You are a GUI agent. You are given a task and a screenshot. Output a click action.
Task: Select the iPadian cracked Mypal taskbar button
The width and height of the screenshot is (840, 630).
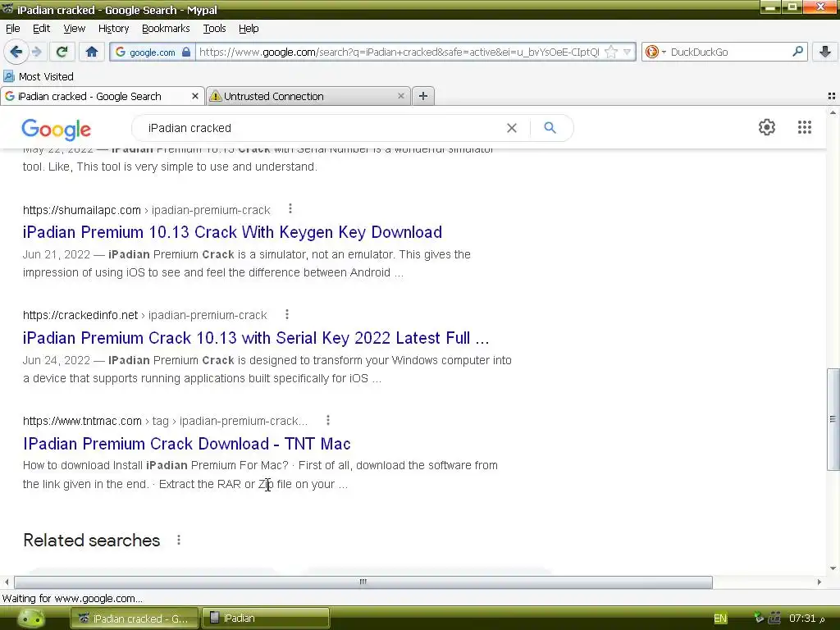point(134,619)
